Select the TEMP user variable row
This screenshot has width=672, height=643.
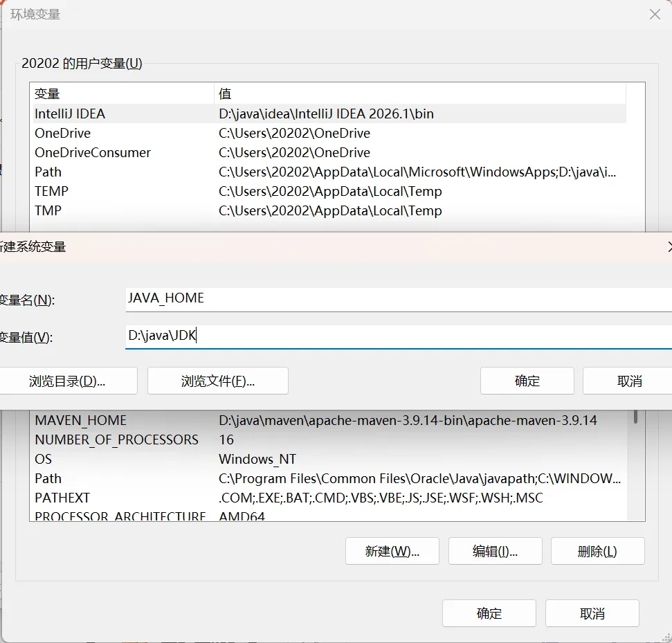pyautogui.click(x=329, y=191)
